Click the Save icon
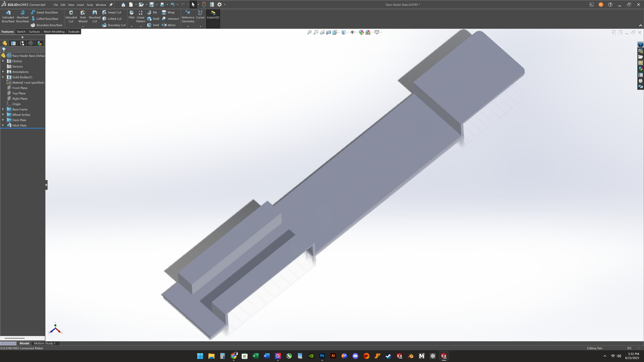Screen dimensions: 644x362 coord(152,5)
